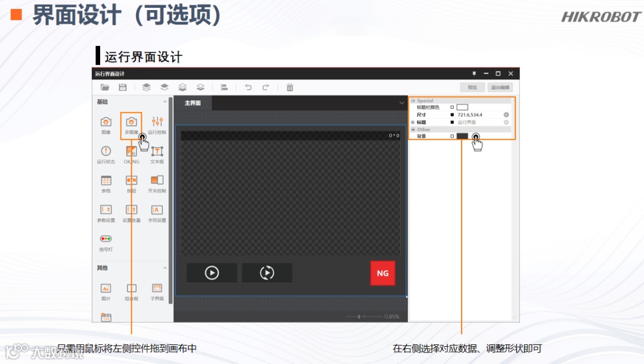The image size is (644, 364).
Task: Select the 文本框 text box control
Action: tap(157, 155)
